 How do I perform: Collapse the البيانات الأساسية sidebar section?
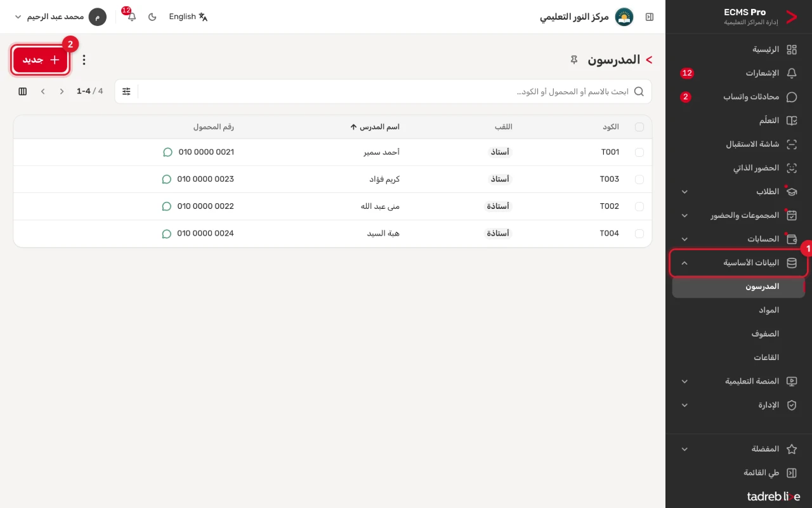[x=739, y=263]
